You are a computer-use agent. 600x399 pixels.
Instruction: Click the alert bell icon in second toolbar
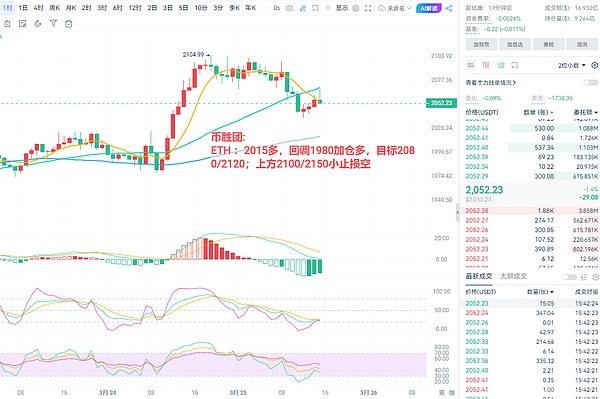pyautogui.click(x=7, y=24)
